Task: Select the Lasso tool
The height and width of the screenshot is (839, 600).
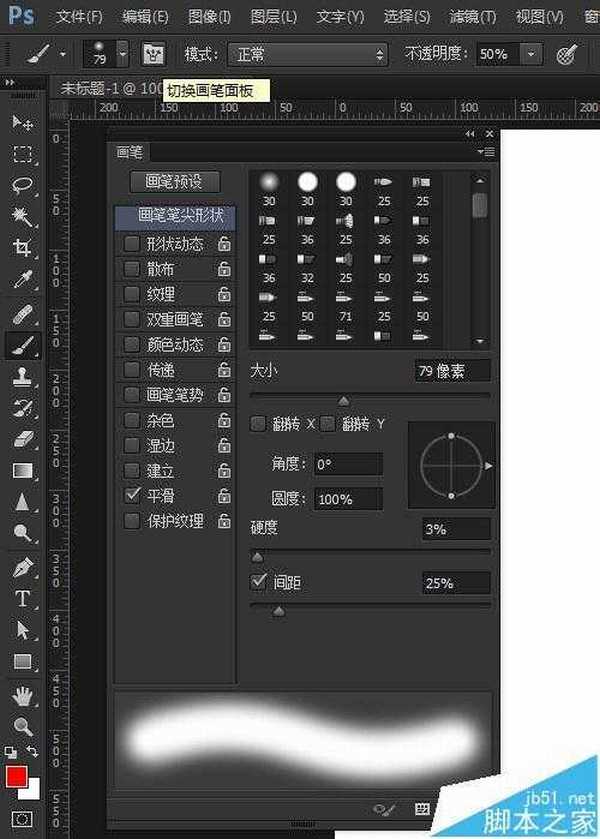Action: [22, 185]
